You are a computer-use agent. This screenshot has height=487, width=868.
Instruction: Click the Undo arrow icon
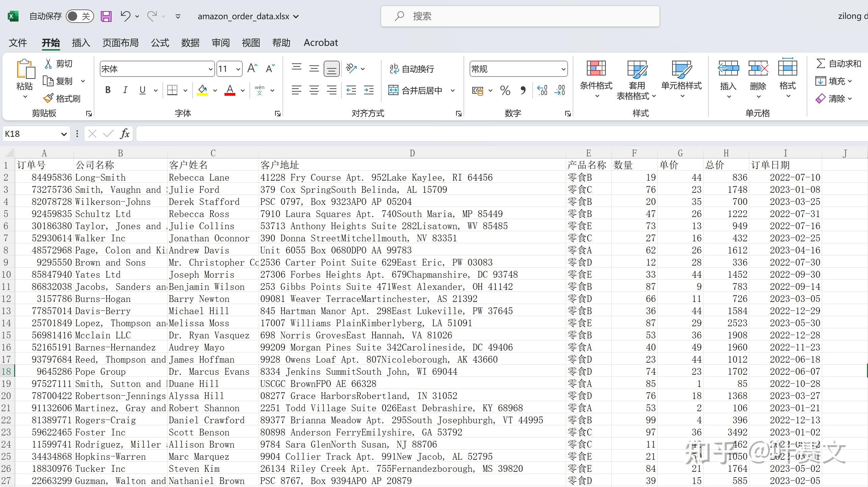(125, 16)
